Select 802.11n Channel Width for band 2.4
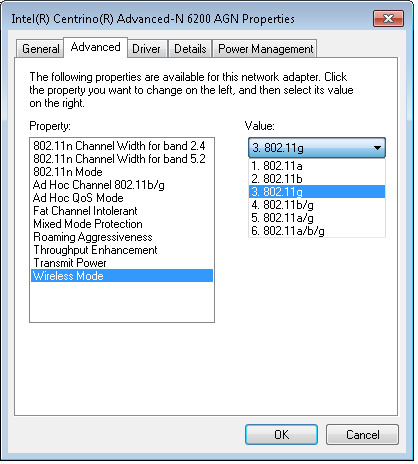 click(122, 146)
